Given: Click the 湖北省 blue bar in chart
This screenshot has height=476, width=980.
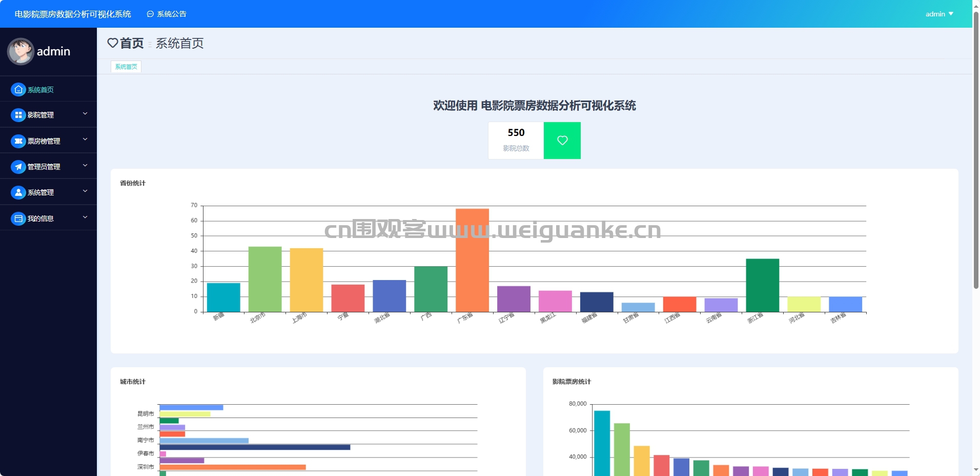Looking at the screenshot, I should click(389, 296).
